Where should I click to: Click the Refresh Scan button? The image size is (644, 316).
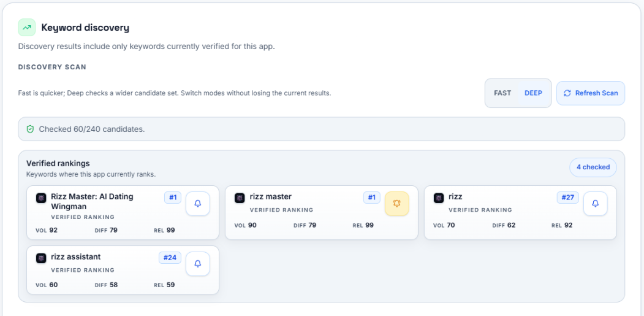pos(591,93)
